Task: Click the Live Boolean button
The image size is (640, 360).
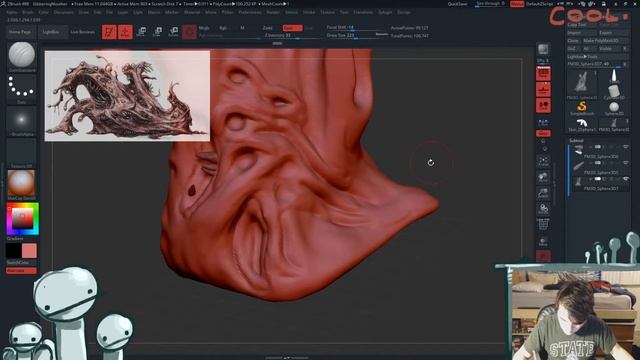Action: point(82,32)
